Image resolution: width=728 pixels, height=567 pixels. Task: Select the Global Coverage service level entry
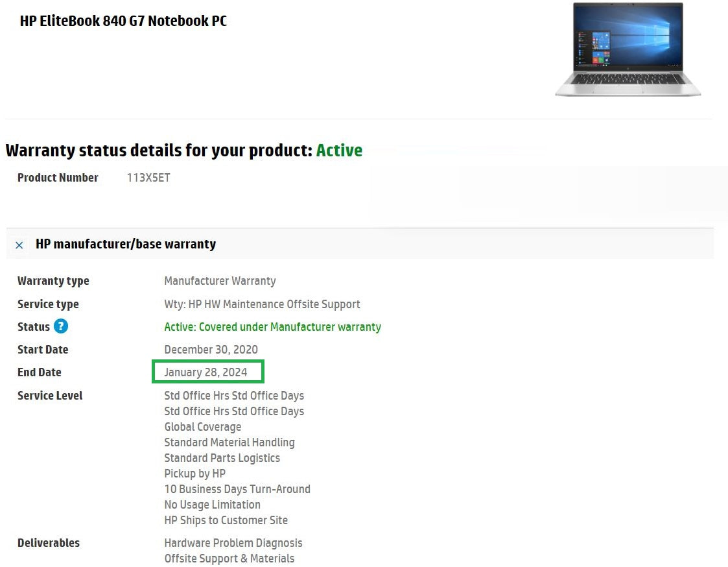pos(202,427)
